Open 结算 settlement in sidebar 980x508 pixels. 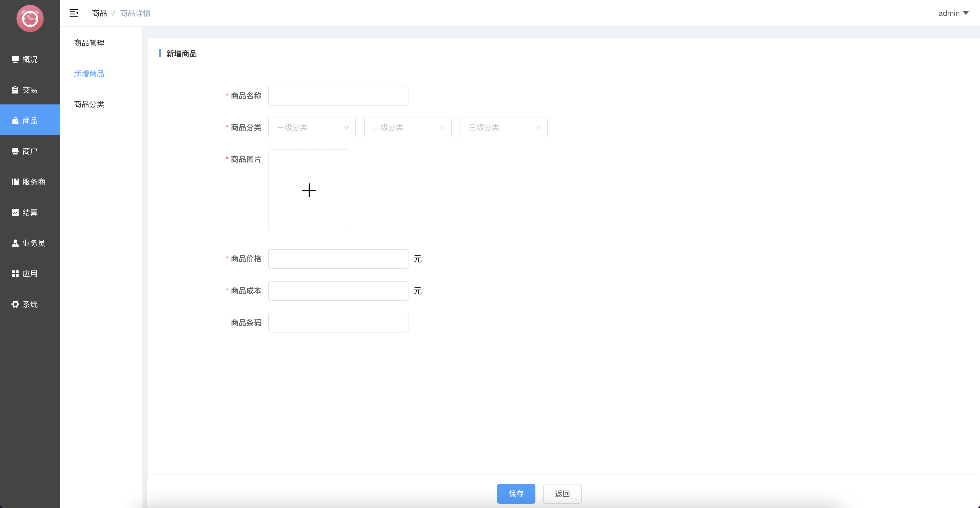[30, 212]
